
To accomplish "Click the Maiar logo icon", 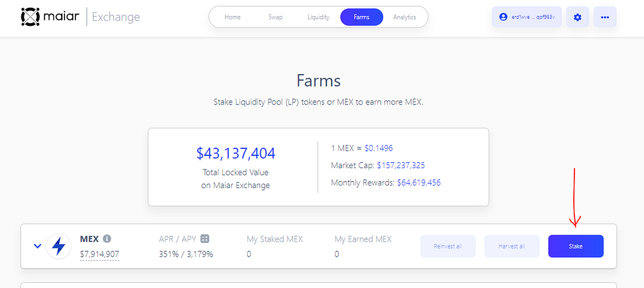I will [30, 17].
